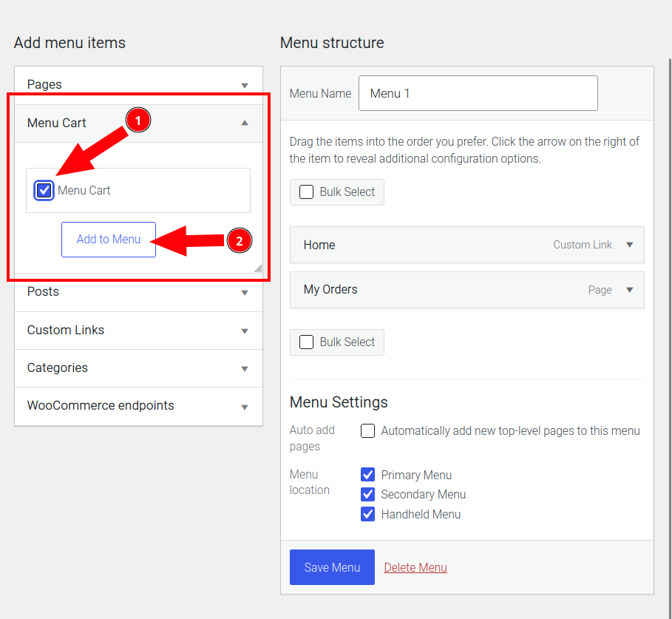The height and width of the screenshot is (619, 672).
Task: Tick the top Bulk Select checkbox
Action: pyautogui.click(x=306, y=192)
